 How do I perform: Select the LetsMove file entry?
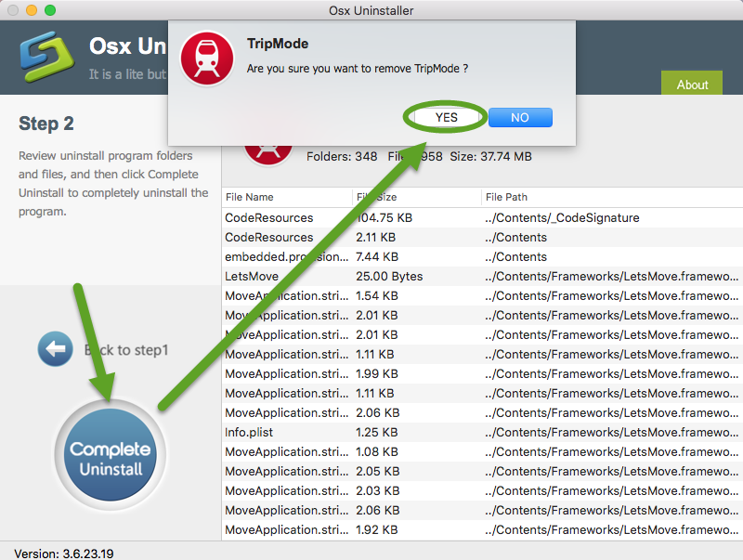250,276
